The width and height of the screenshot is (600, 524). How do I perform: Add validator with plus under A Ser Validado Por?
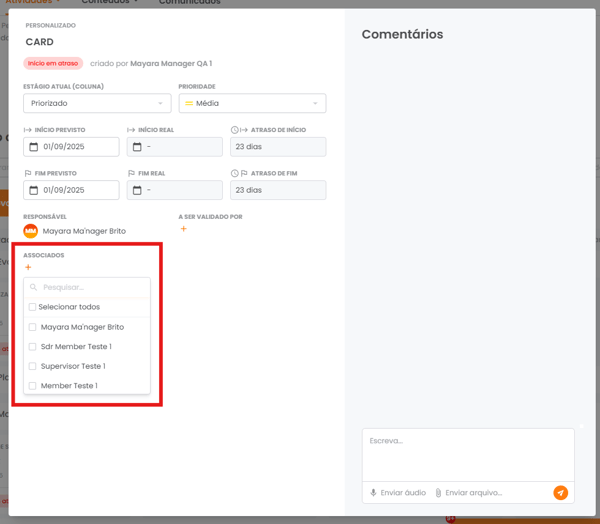tap(183, 230)
